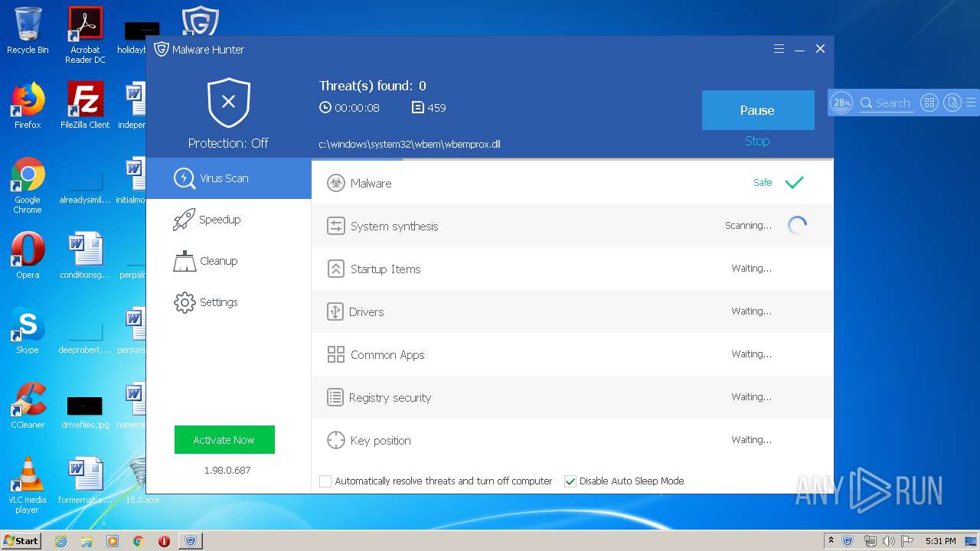
Task: Open the Windows Start menu
Action: click(x=21, y=541)
